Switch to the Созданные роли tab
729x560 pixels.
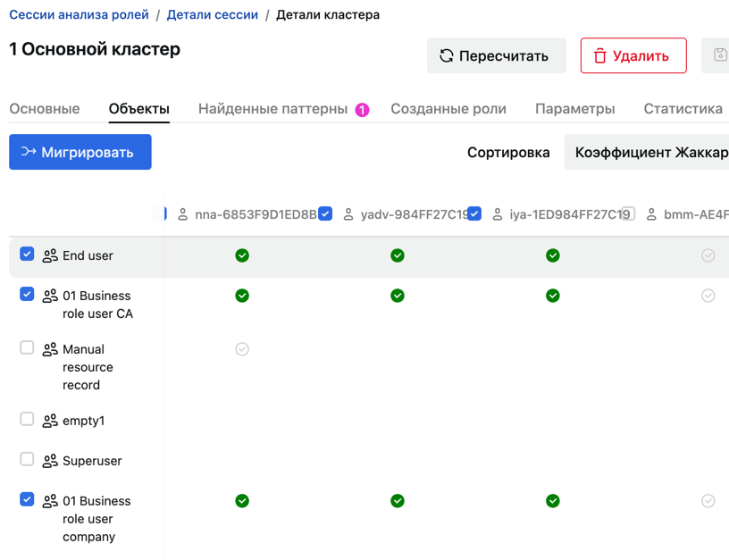[448, 109]
